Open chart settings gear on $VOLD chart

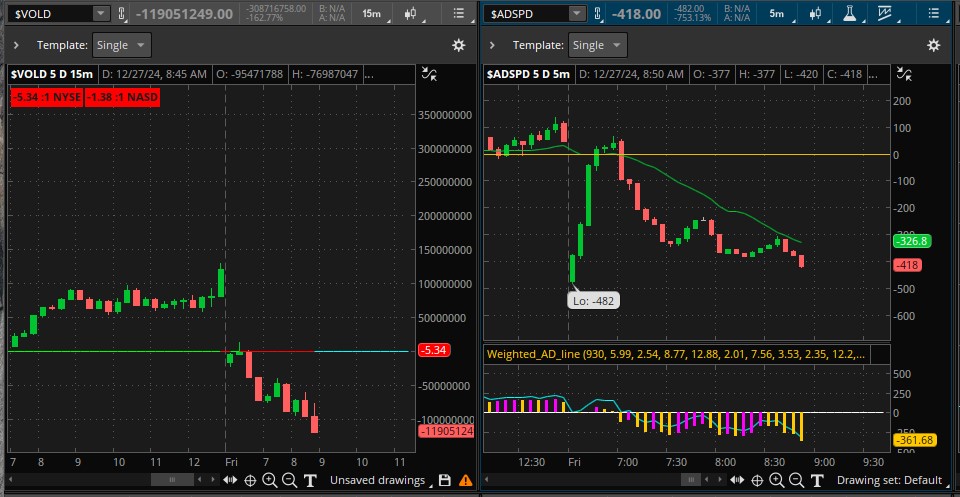(x=459, y=45)
